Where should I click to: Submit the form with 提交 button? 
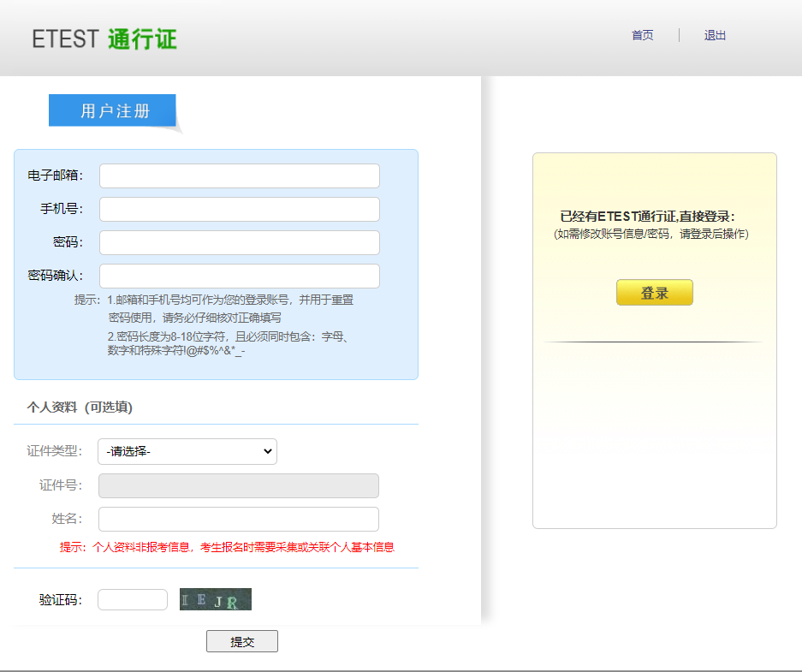pyautogui.click(x=241, y=640)
